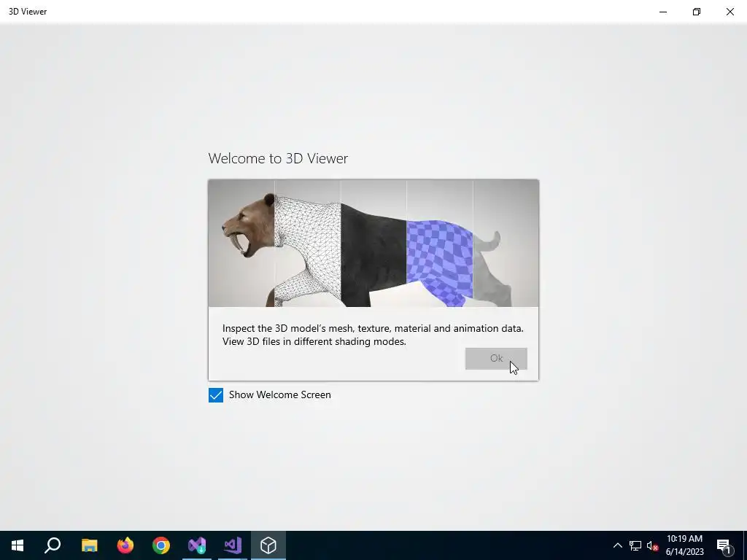The width and height of the screenshot is (747, 560).
Task: Open the notification center icon
Action: 724,545
